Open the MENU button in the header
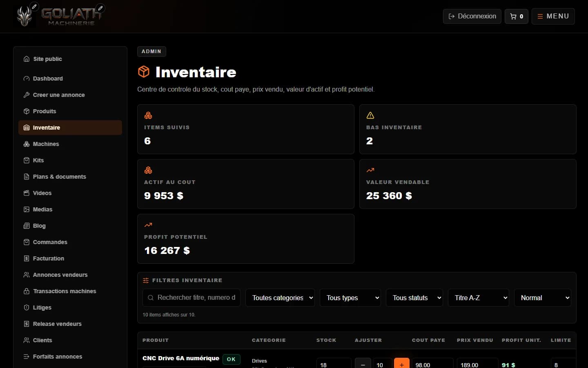 [553, 16]
